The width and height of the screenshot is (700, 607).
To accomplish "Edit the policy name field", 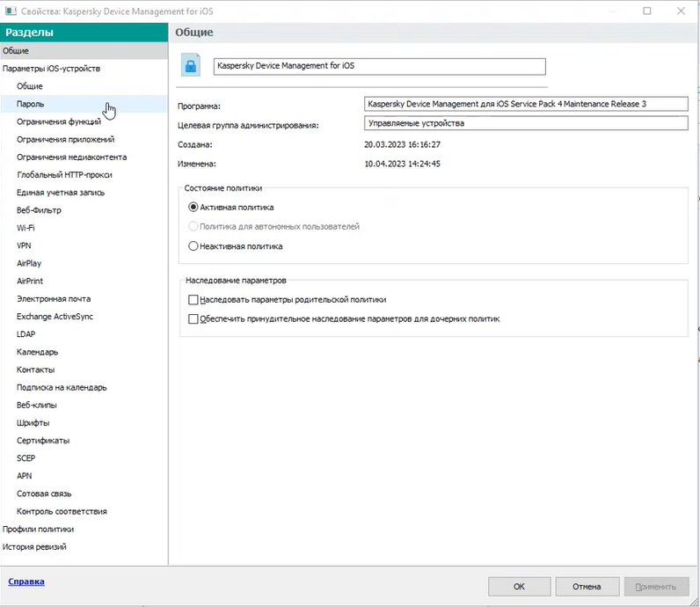I will tap(380, 66).
